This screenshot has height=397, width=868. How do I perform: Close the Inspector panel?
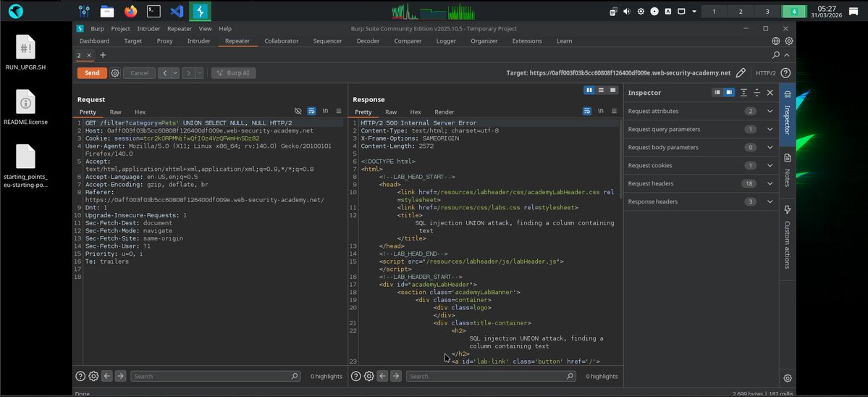[770, 93]
